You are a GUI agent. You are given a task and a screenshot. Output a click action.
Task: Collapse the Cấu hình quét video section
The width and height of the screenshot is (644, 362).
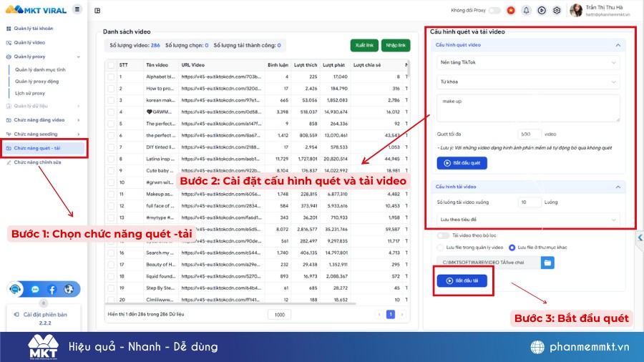[618, 45]
